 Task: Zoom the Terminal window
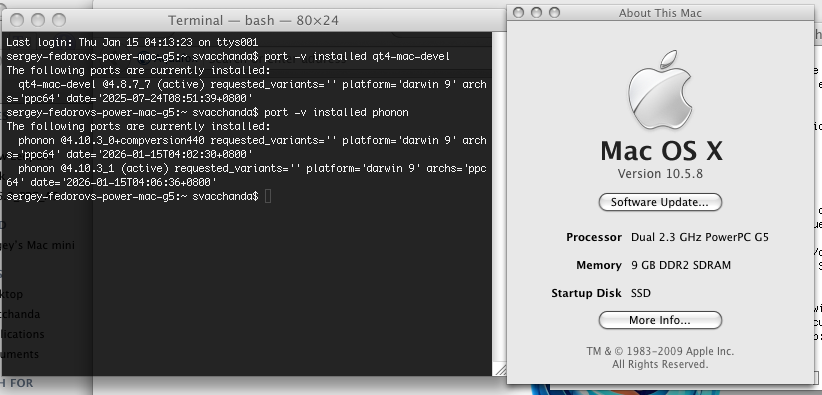click(59, 20)
